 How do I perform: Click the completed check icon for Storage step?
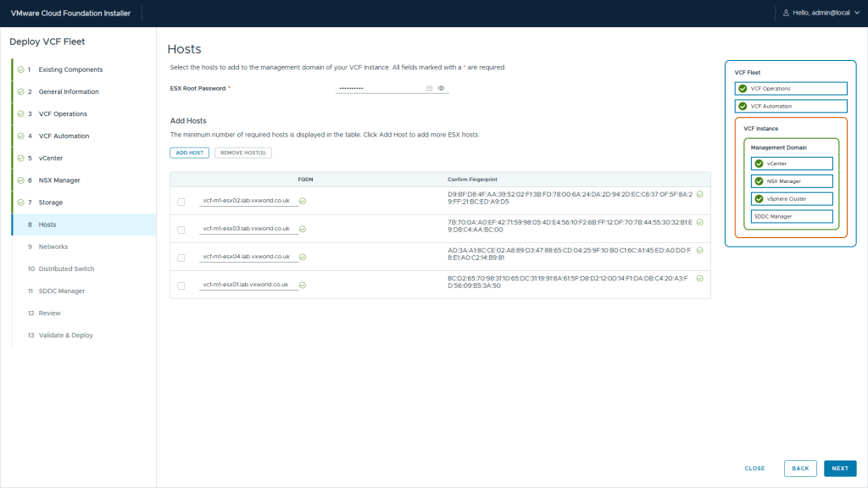[x=20, y=202]
